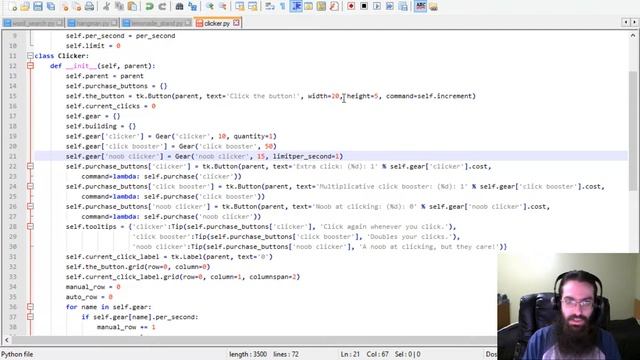Zoom in on the editor text
The width and height of the screenshot is (640, 360).
tap(210, 6)
